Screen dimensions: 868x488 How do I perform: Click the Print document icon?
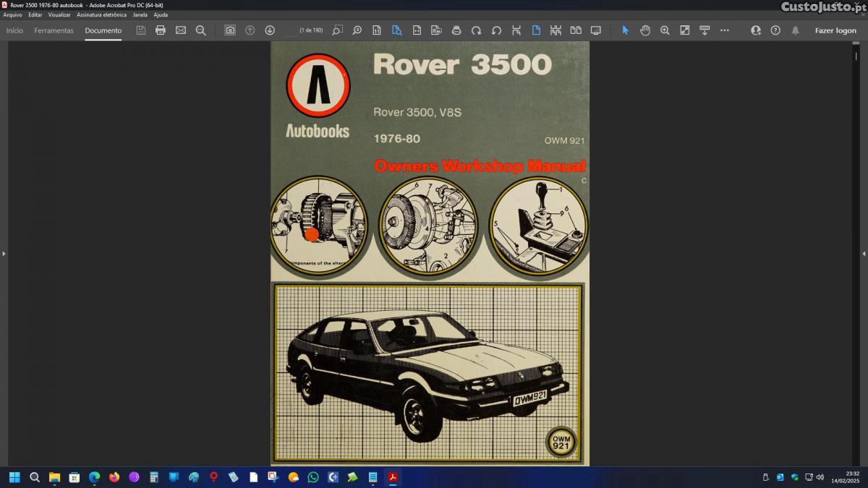(x=161, y=30)
